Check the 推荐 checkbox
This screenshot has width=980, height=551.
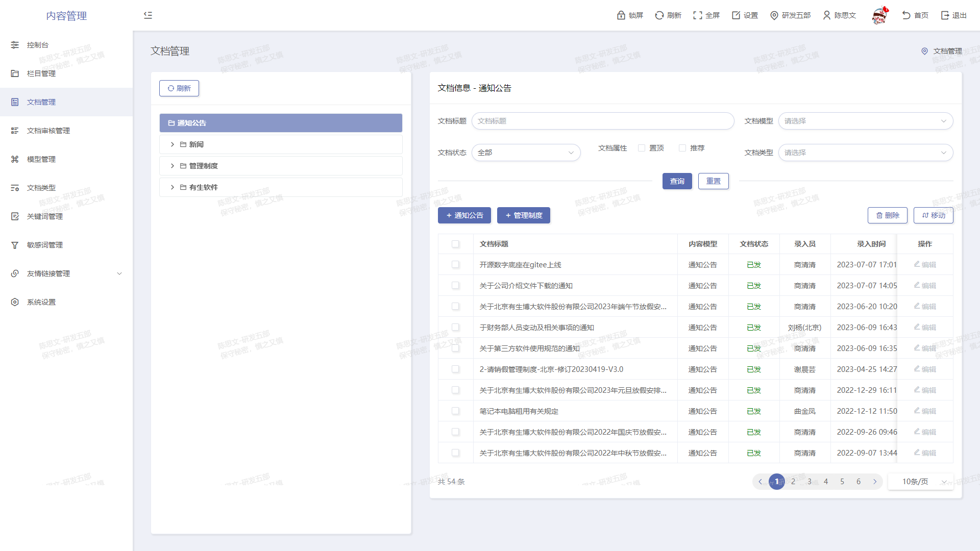(682, 148)
